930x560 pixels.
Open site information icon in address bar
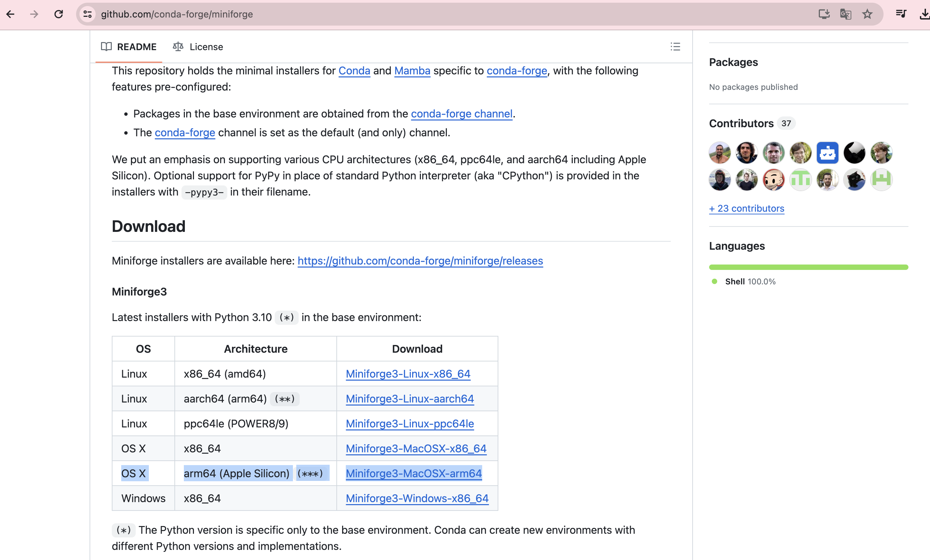click(x=88, y=14)
